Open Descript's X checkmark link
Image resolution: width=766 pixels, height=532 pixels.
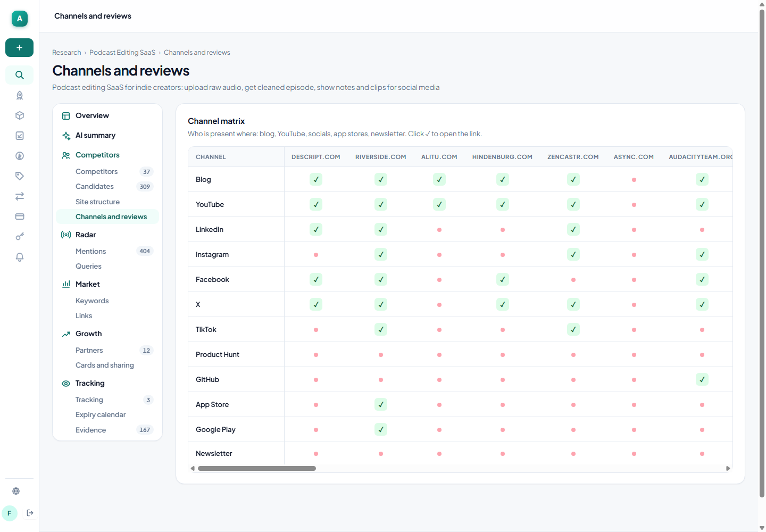pyautogui.click(x=316, y=304)
